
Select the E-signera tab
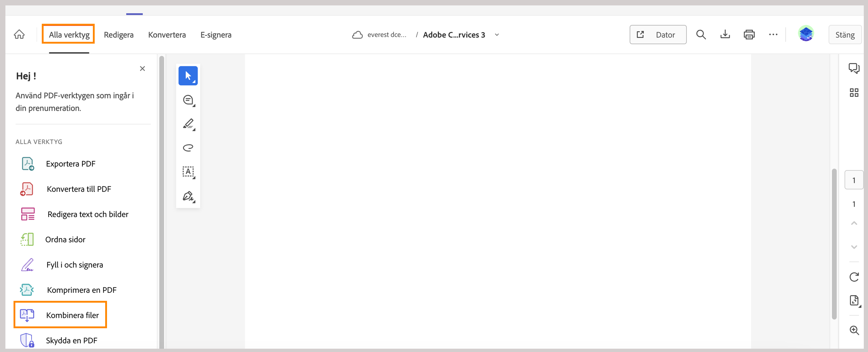pyautogui.click(x=216, y=34)
